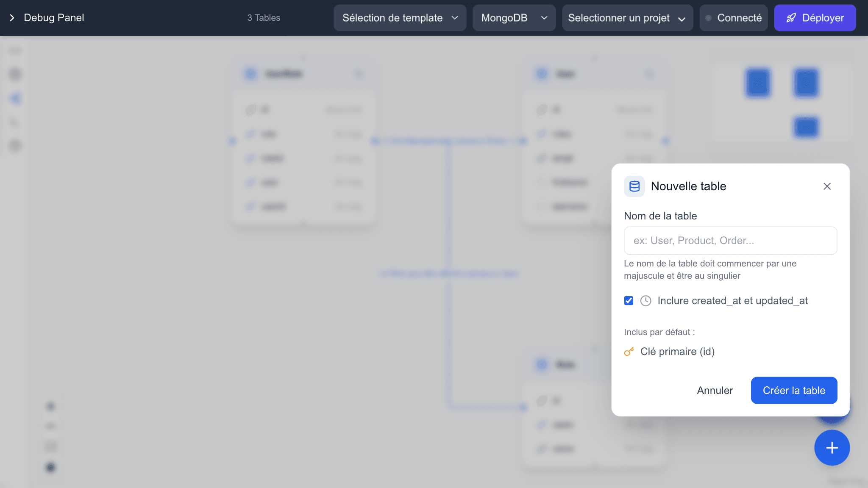Click the rocket icon on the Déployer button
868x488 pixels.
point(792,18)
